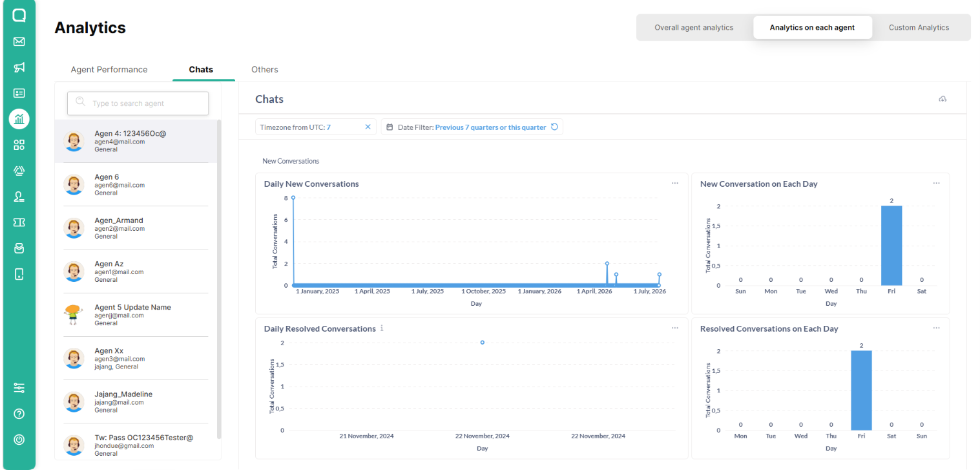The image size is (980, 470).
Task: Reset the Date Filter with refresh icon
Action: [x=554, y=127]
